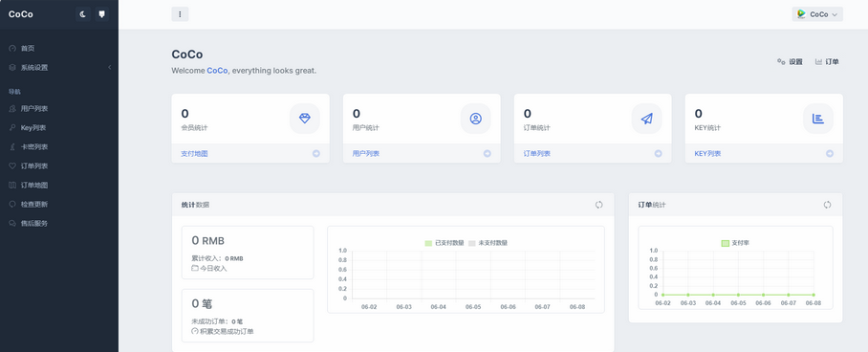Viewport: 868px width, 352px height.
Task: Follow the 支付地图 link
Action: (x=194, y=154)
